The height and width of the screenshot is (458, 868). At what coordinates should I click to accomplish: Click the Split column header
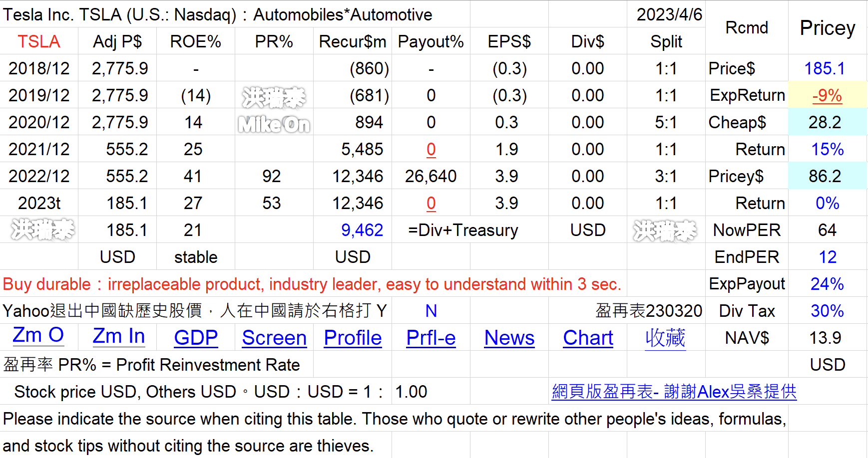click(x=666, y=41)
